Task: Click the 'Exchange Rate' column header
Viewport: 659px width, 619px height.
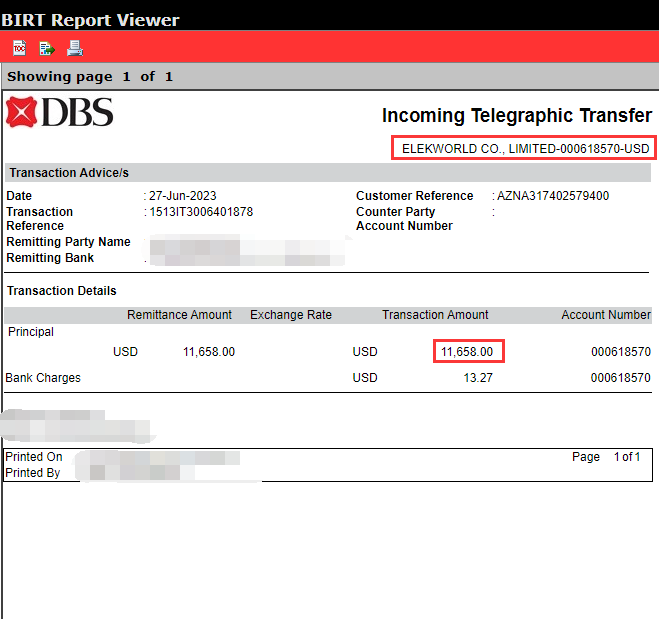Action: pos(291,315)
